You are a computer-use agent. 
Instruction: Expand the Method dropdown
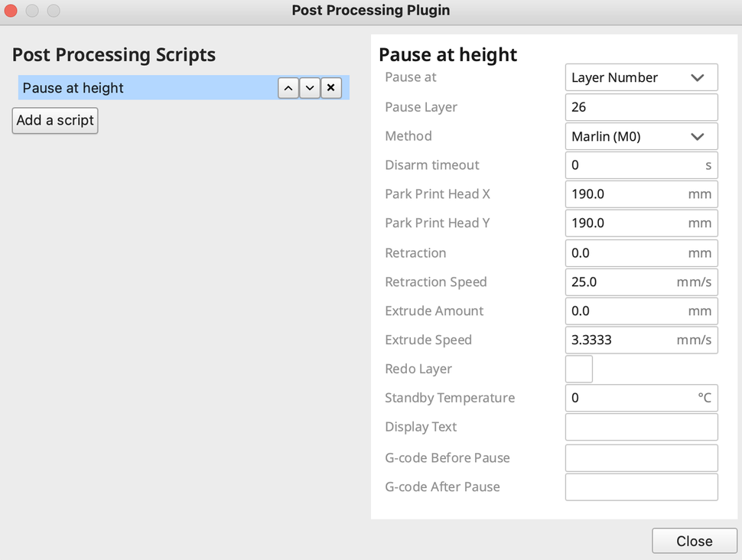tap(641, 136)
